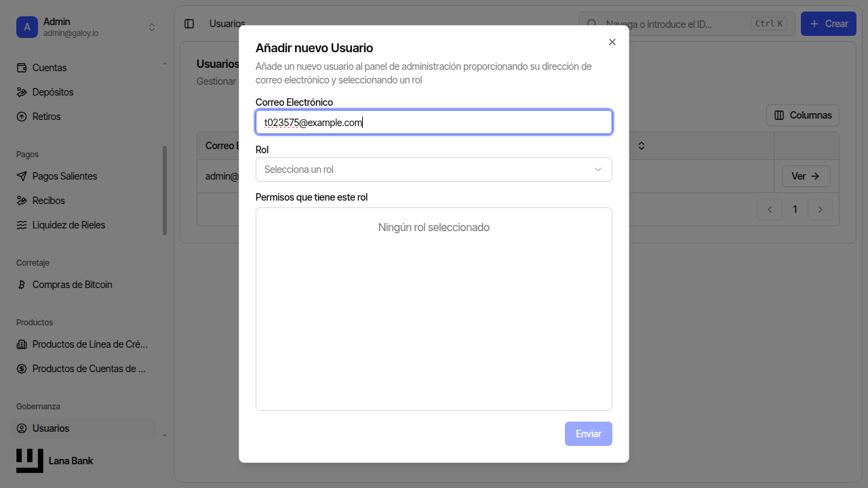Click the Admin avatar icon
The height and width of the screenshot is (488, 868).
click(27, 27)
